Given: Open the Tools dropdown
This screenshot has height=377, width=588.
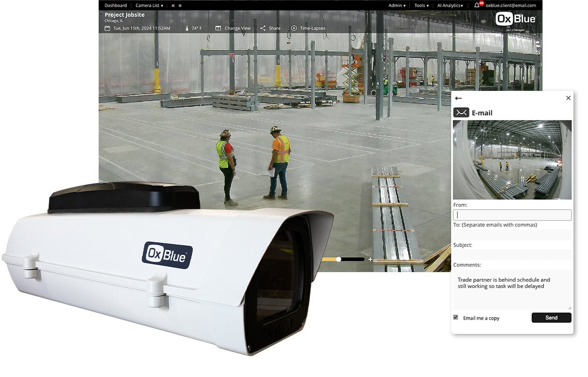Looking at the screenshot, I should pos(420,5).
